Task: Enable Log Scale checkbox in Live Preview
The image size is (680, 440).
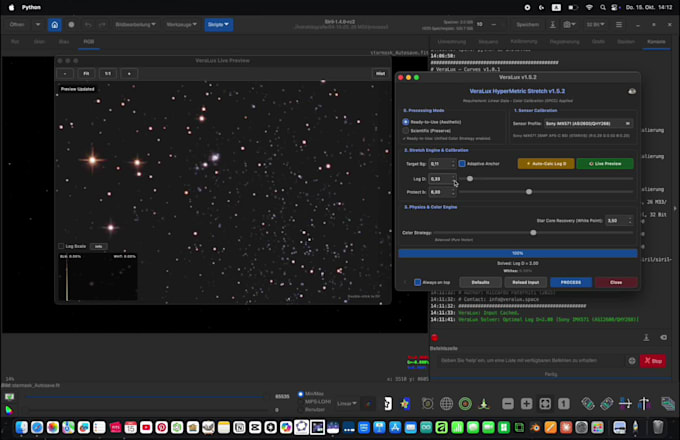Action: 61,246
